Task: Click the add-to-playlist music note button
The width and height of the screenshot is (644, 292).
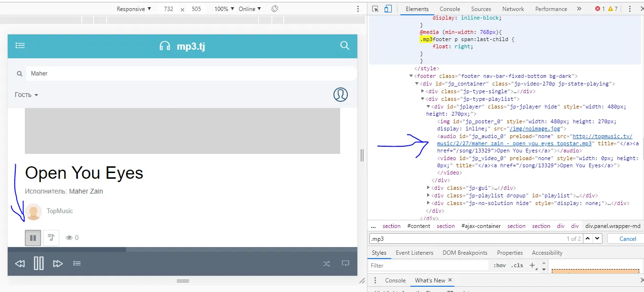Action: (x=51, y=238)
